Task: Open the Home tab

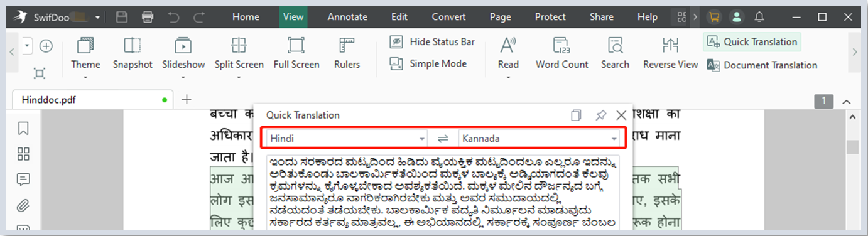Action: (x=246, y=17)
